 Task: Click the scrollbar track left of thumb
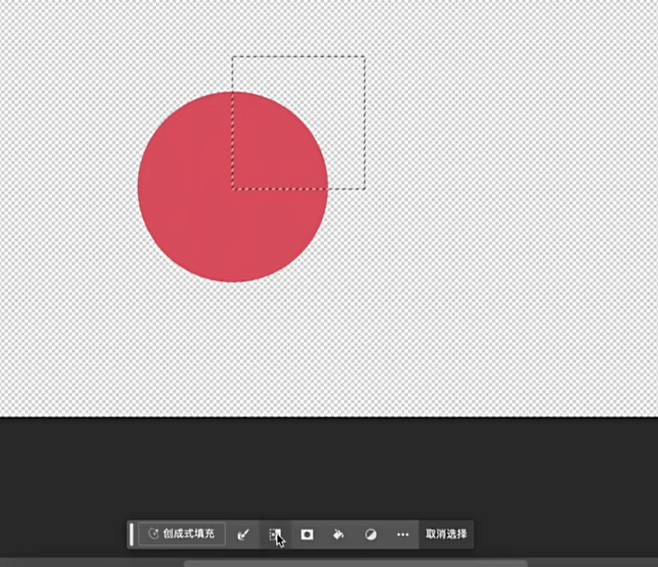[x=91, y=563]
